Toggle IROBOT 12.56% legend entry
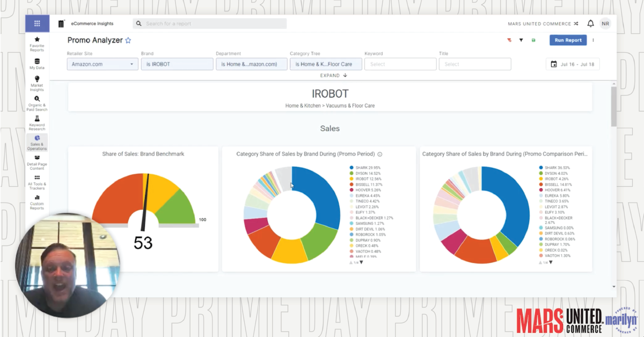644x337 pixels. click(x=365, y=179)
